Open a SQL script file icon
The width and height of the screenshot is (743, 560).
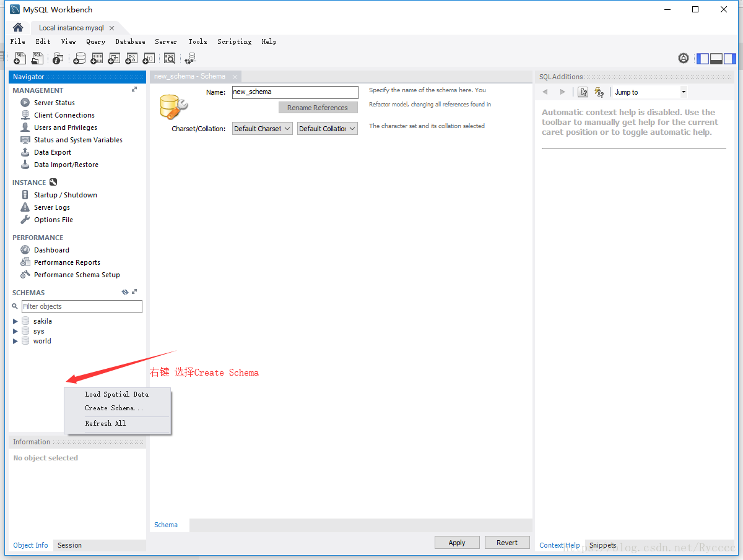click(x=38, y=58)
